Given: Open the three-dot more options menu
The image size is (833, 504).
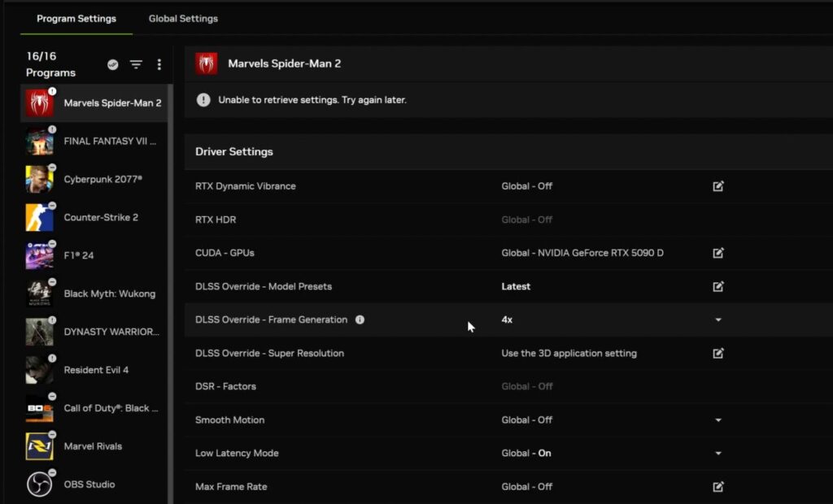Looking at the screenshot, I should [x=159, y=64].
